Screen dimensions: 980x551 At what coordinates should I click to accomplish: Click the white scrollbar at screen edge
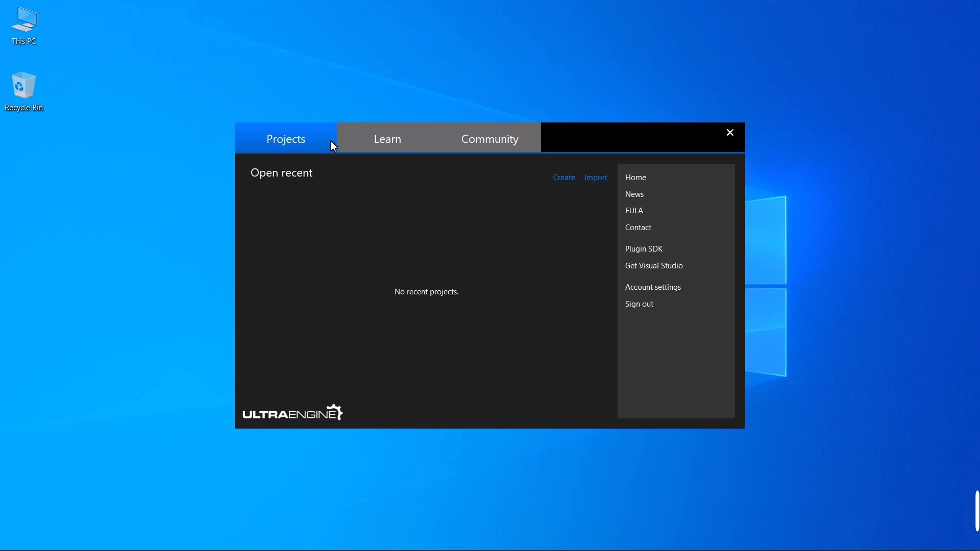coord(977,511)
